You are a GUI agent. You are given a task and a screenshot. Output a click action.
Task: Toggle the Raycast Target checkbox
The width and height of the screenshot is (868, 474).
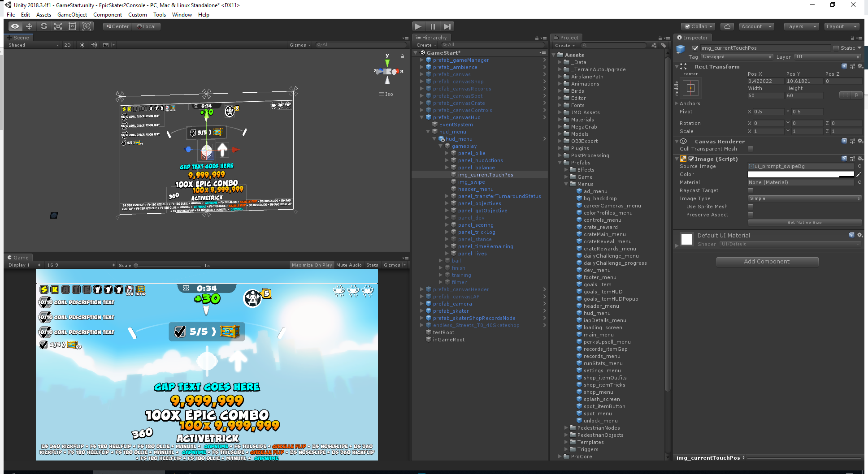point(751,190)
